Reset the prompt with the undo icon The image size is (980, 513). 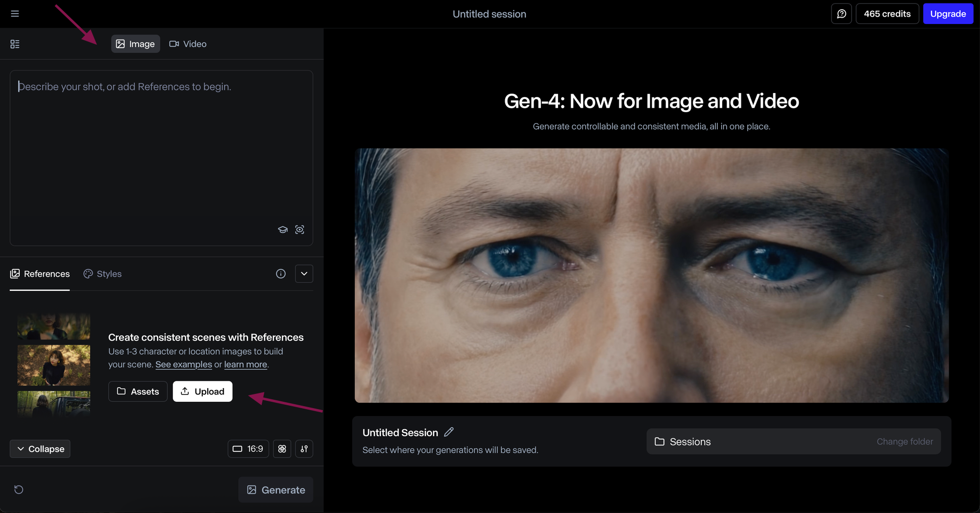19,489
